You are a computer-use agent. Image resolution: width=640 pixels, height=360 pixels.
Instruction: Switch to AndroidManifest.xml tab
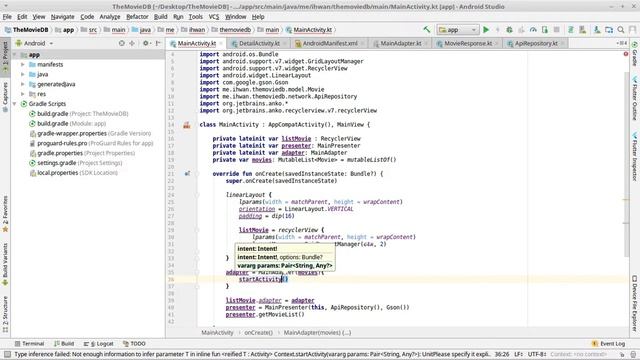pyautogui.click(x=330, y=43)
